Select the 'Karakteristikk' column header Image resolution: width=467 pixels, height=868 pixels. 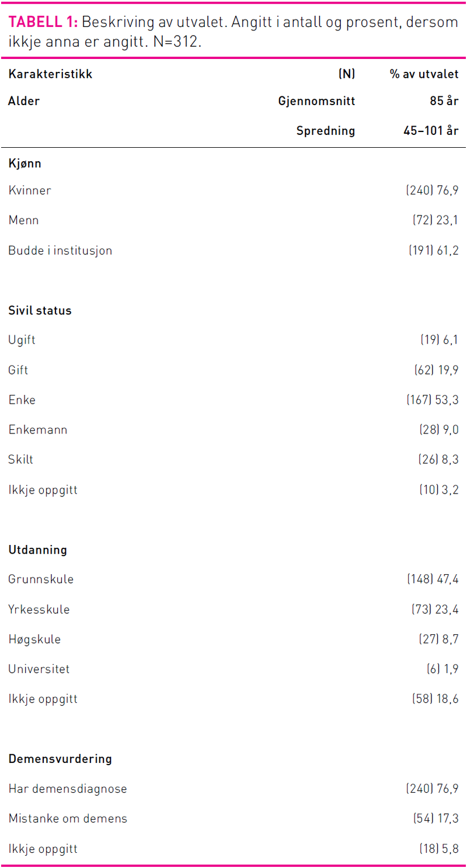(50, 75)
